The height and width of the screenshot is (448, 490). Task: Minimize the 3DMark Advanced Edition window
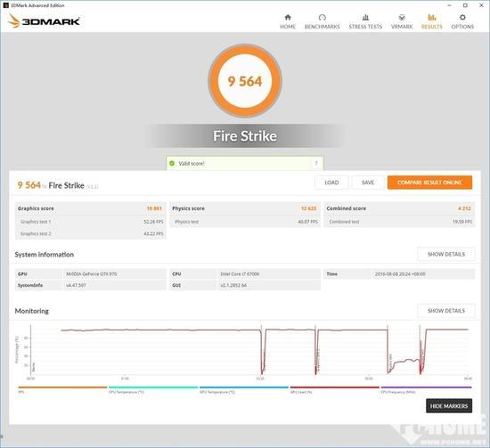pos(449,5)
